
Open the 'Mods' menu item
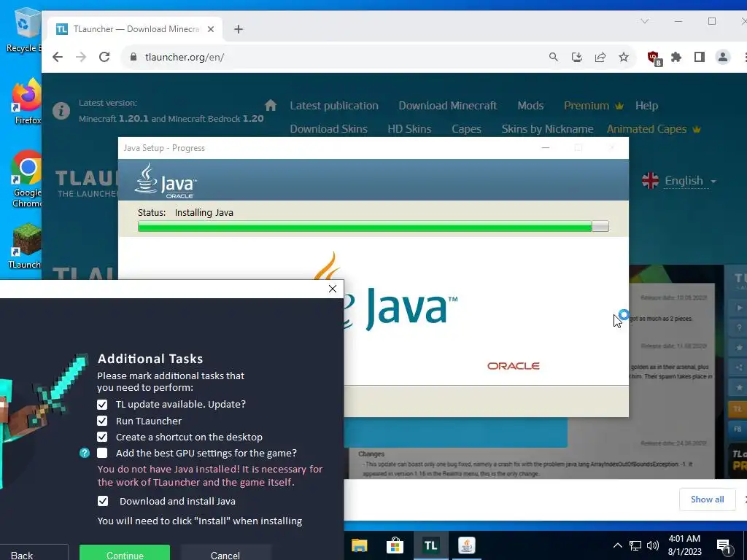pyautogui.click(x=530, y=106)
